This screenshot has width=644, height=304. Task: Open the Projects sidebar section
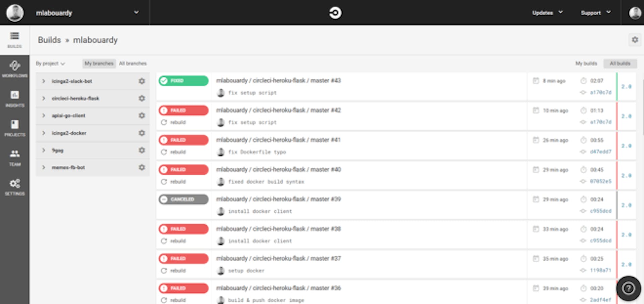tap(14, 128)
